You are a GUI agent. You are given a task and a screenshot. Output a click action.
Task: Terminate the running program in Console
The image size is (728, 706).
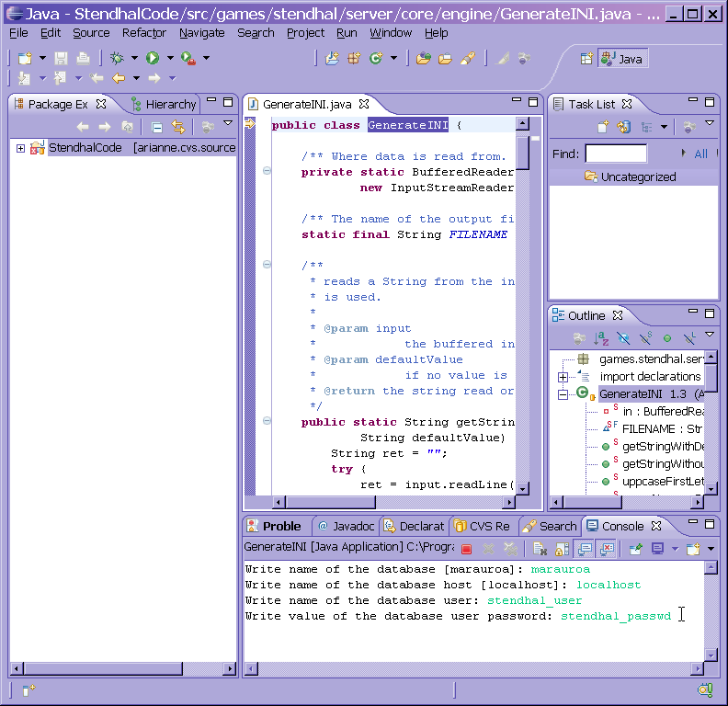pos(467,549)
